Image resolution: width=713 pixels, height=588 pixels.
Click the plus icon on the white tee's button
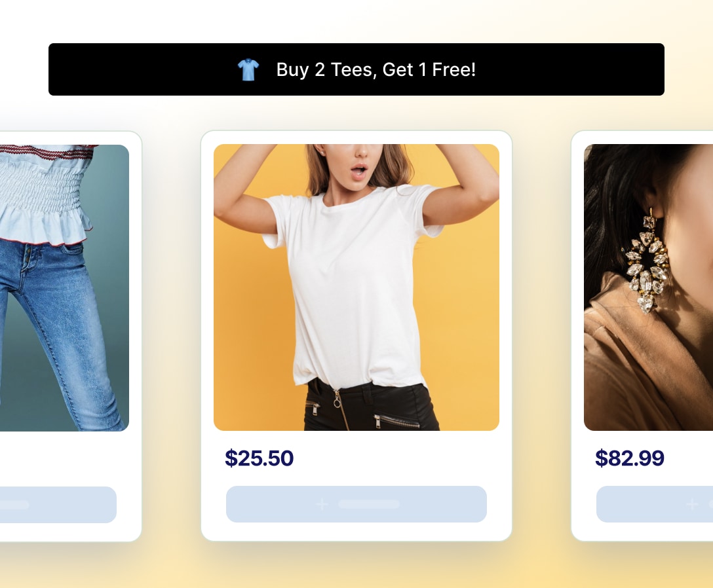[x=322, y=504]
